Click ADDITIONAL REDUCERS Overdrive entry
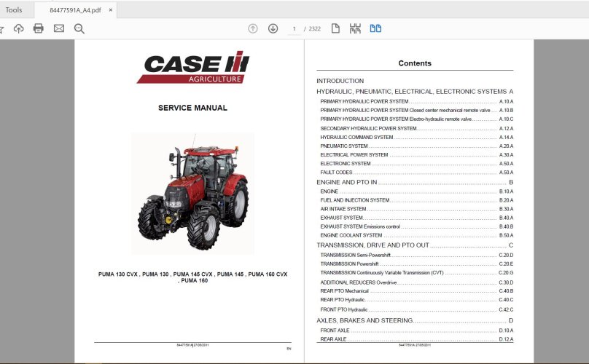This screenshot has height=364, width=589. (416, 282)
